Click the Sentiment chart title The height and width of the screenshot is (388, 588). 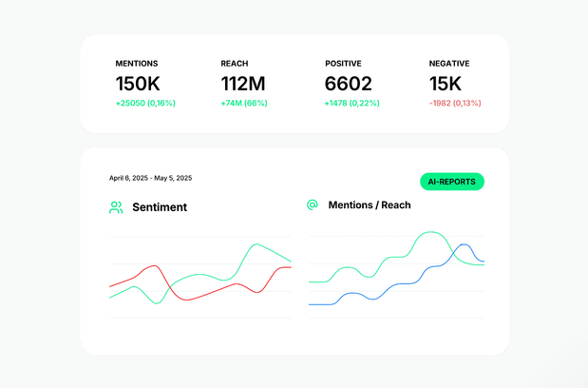(160, 207)
